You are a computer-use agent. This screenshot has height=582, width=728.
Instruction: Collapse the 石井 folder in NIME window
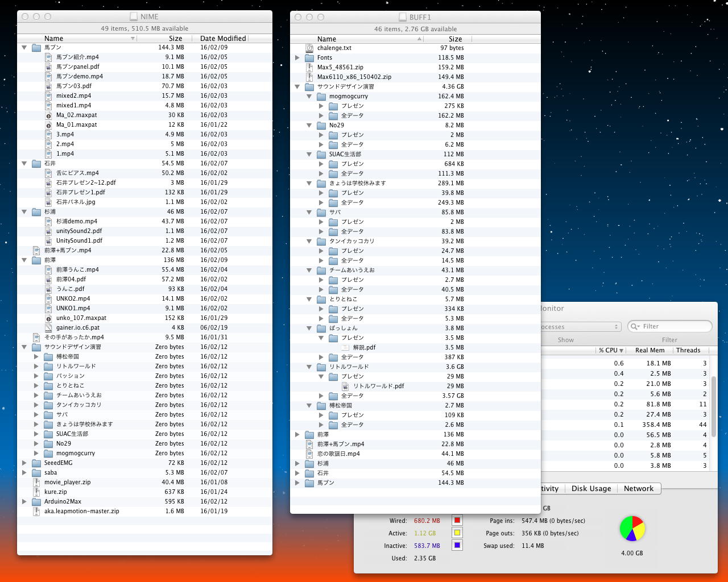point(24,163)
